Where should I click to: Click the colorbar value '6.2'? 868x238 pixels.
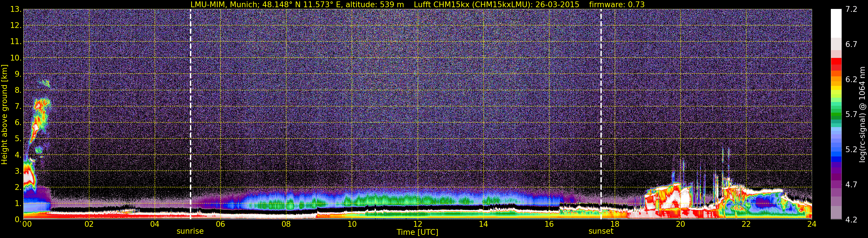click(x=851, y=79)
